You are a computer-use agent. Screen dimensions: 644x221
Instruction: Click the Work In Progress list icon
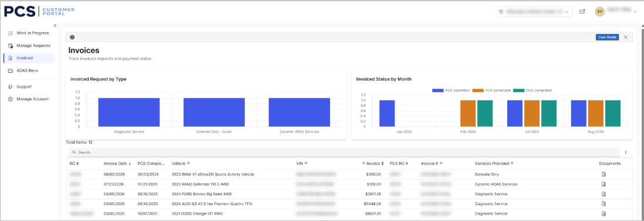(11, 33)
